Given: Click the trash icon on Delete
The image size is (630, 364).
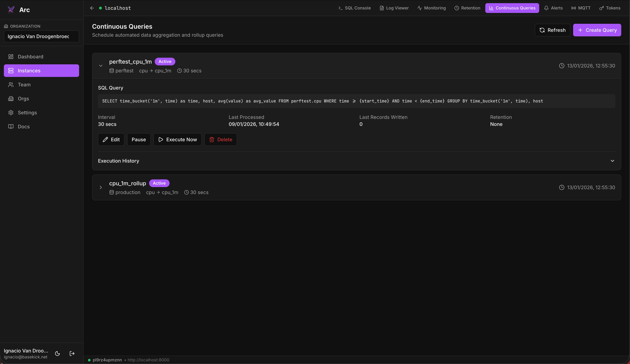Looking at the screenshot, I should click(x=212, y=140).
